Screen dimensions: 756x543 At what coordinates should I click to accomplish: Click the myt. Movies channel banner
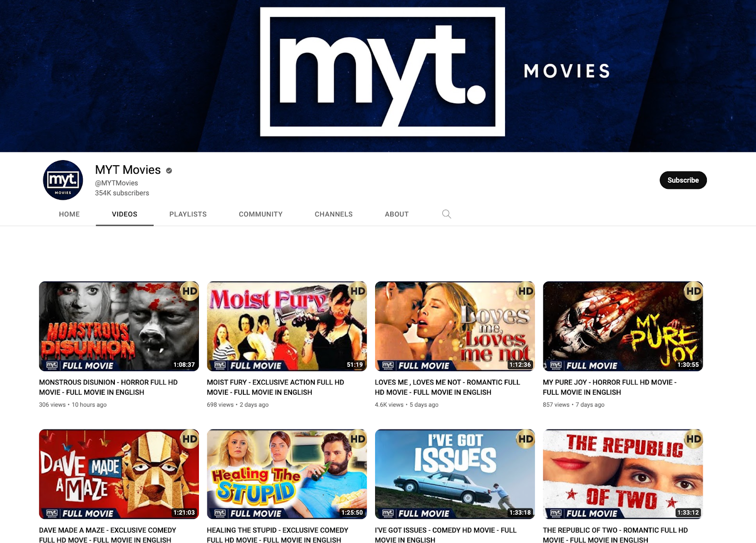[x=378, y=76]
